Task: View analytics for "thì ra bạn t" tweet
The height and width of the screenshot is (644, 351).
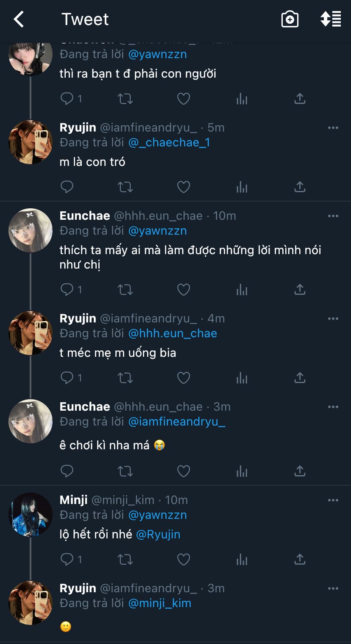Action: [x=242, y=99]
